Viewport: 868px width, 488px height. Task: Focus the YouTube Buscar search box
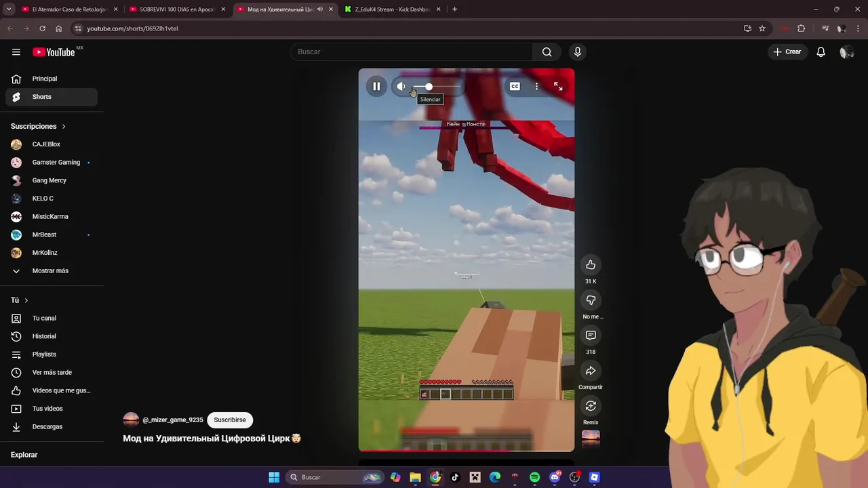pos(412,52)
